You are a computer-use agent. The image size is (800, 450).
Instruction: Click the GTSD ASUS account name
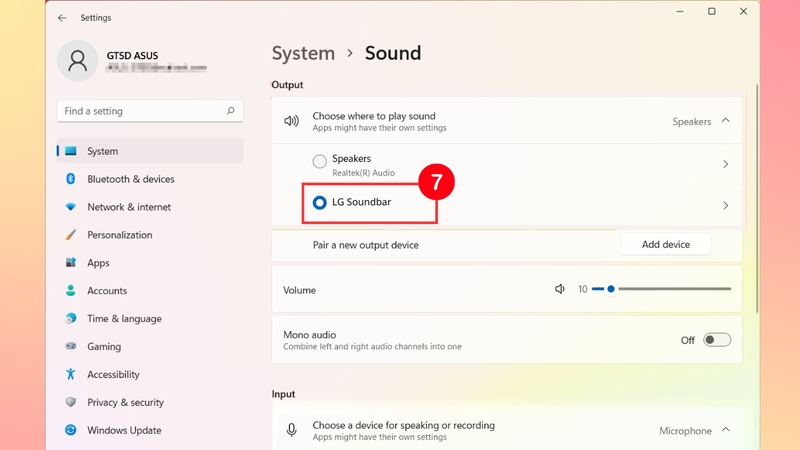(132, 55)
